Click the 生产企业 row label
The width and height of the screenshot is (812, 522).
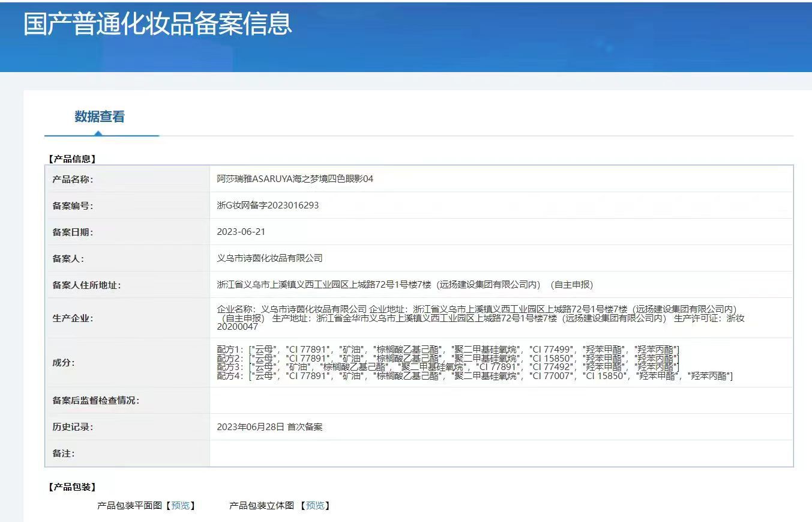coord(73,318)
